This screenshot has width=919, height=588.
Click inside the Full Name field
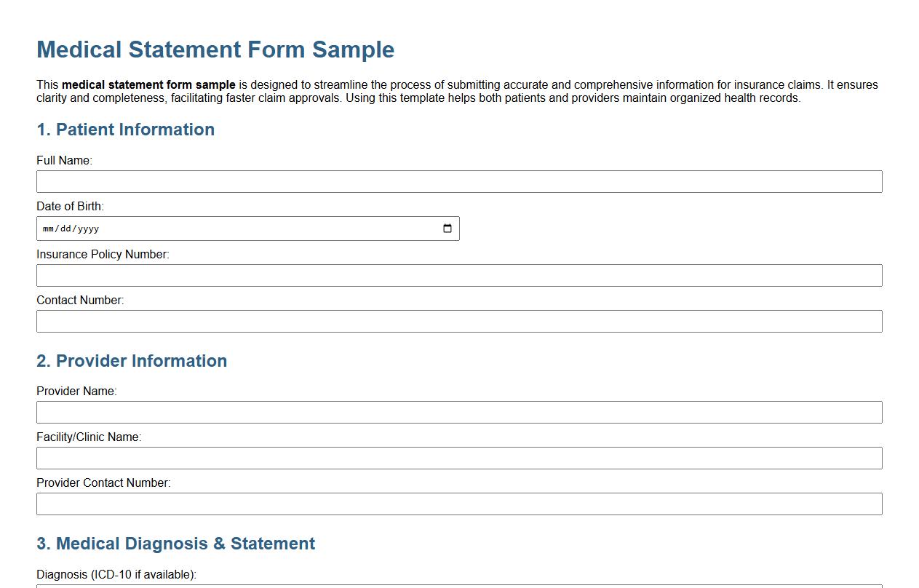pos(458,181)
